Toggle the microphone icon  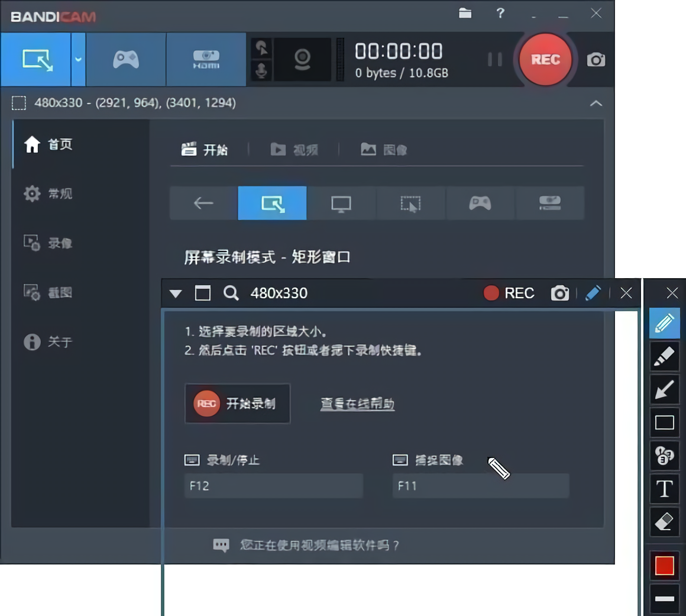coord(261,70)
